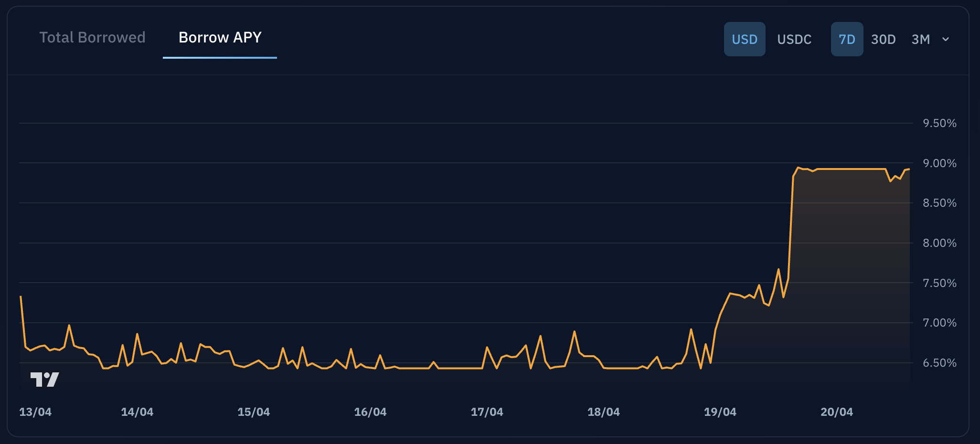
Task: Switch to the Total Borrowed tab
Action: [92, 38]
